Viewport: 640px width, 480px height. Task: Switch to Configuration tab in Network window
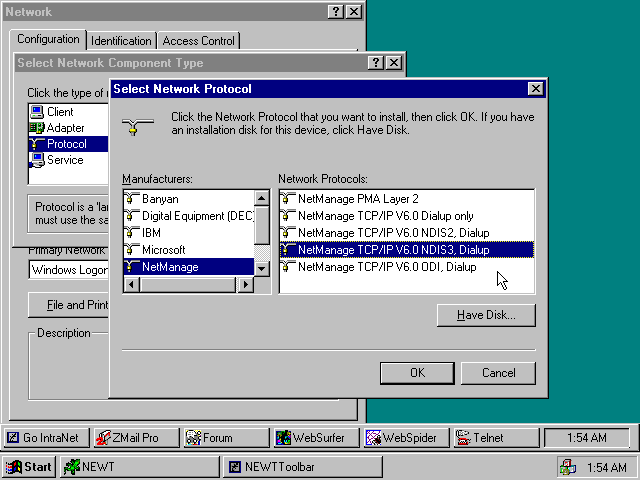coord(48,40)
